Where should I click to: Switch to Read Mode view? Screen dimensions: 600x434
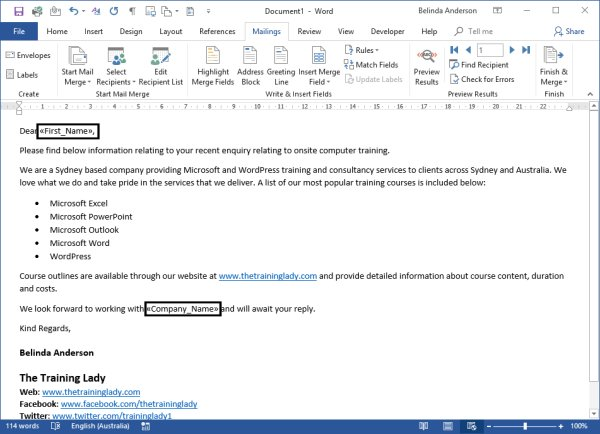[x=423, y=426]
